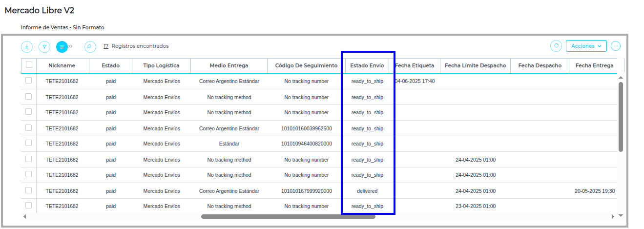This screenshot has height=229, width=644.
Task: Check the row with tracking 101010160039962500
Action: [x=29, y=127]
